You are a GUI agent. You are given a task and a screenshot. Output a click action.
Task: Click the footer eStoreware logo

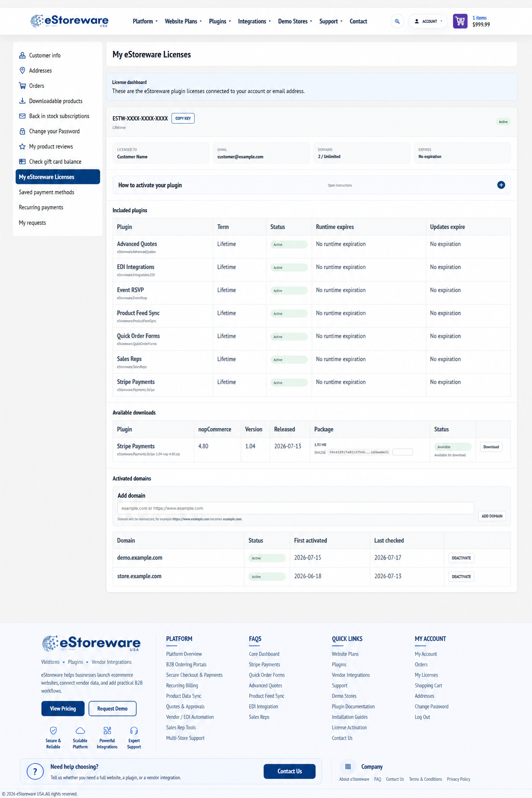[x=91, y=643]
